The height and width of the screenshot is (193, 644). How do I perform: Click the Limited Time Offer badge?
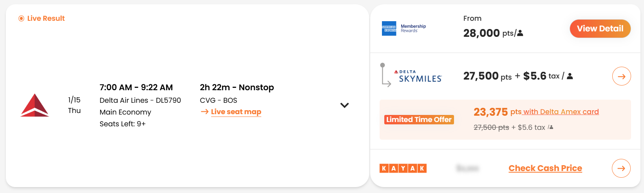pyautogui.click(x=419, y=120)
